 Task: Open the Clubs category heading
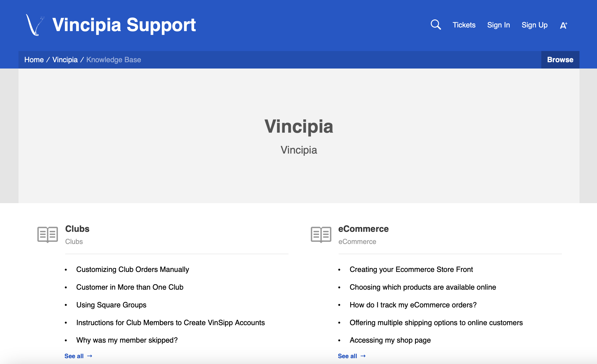(77, 229)
